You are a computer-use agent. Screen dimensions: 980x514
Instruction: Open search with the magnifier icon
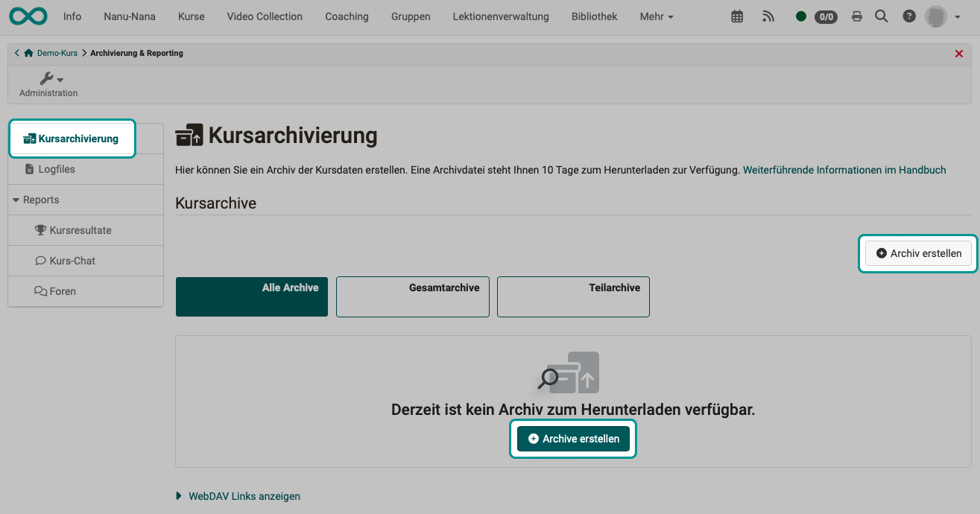tap(882, 16)
